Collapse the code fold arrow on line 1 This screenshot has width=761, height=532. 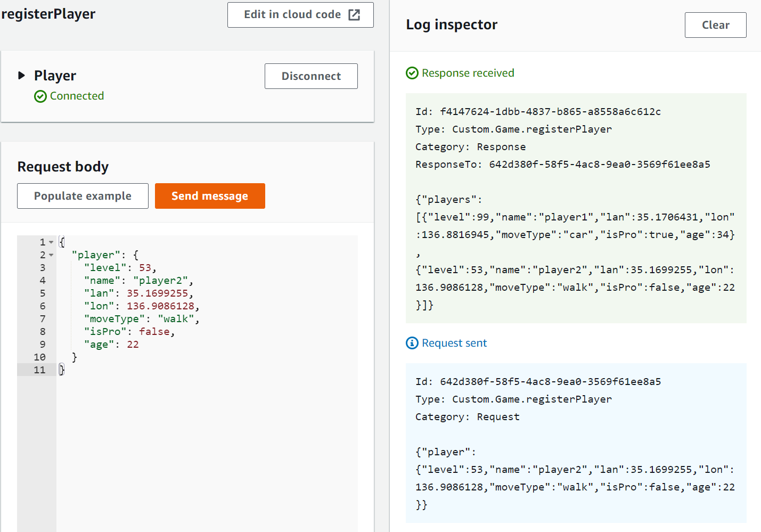(x=51, y=242)
